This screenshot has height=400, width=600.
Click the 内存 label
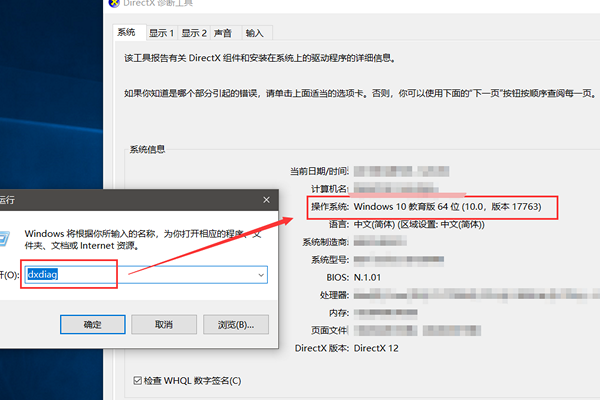339,313
